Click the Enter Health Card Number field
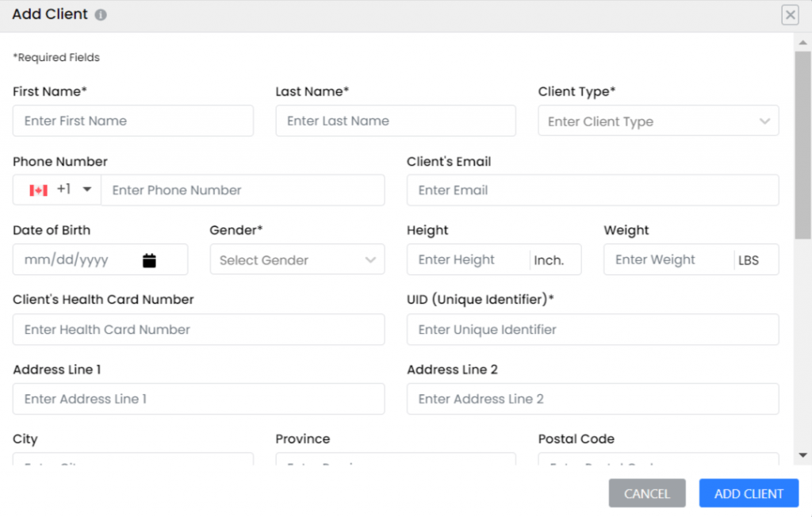This screenshot has height=517, width=812. [198, 329]
